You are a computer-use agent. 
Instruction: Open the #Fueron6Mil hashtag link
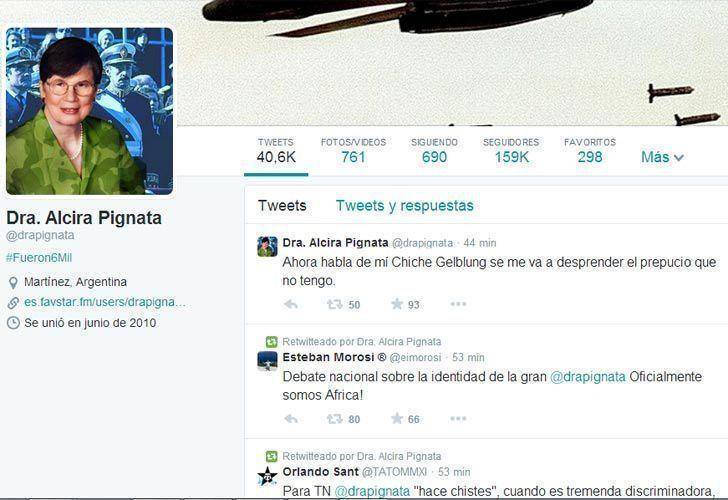pyautogui.click(x=39, y=258)
